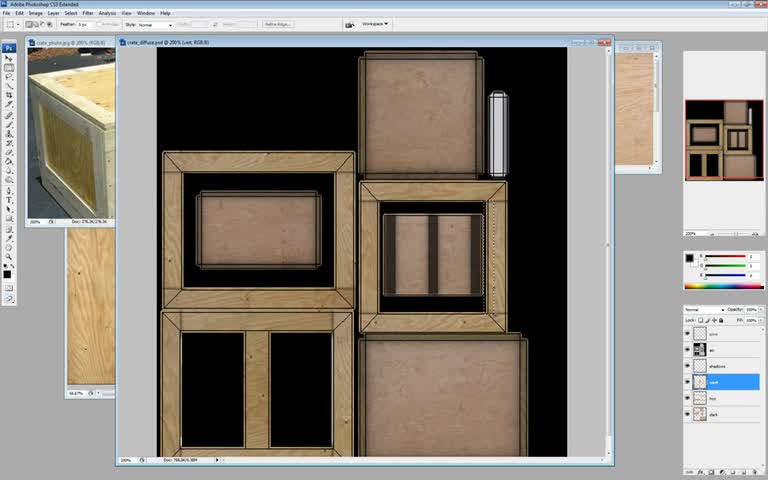The height and width of the screenshot is (480, 768).
Task: Open the Layer menu
Action: tap(52, 13)
